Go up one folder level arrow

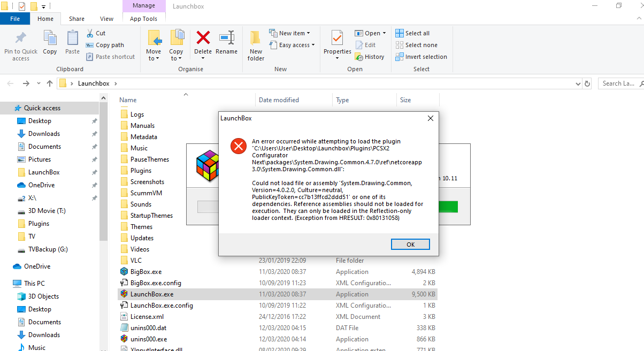[x=50, y=83]
